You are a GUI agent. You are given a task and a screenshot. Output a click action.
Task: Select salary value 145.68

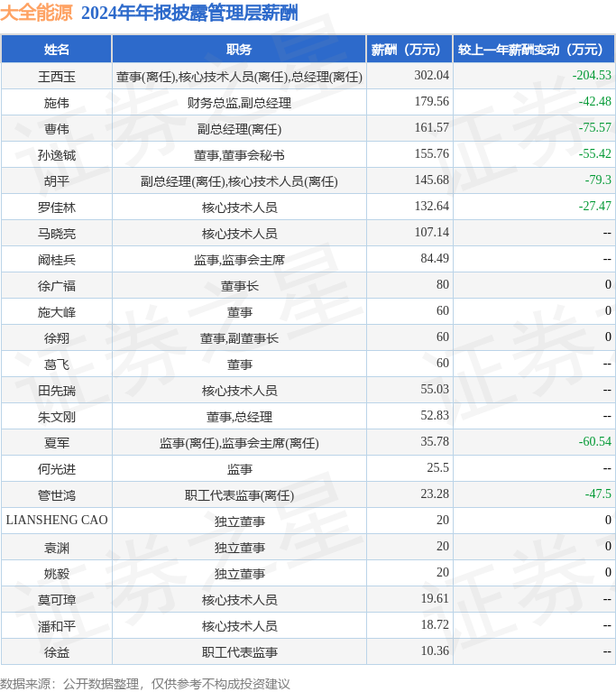[431, 180]
